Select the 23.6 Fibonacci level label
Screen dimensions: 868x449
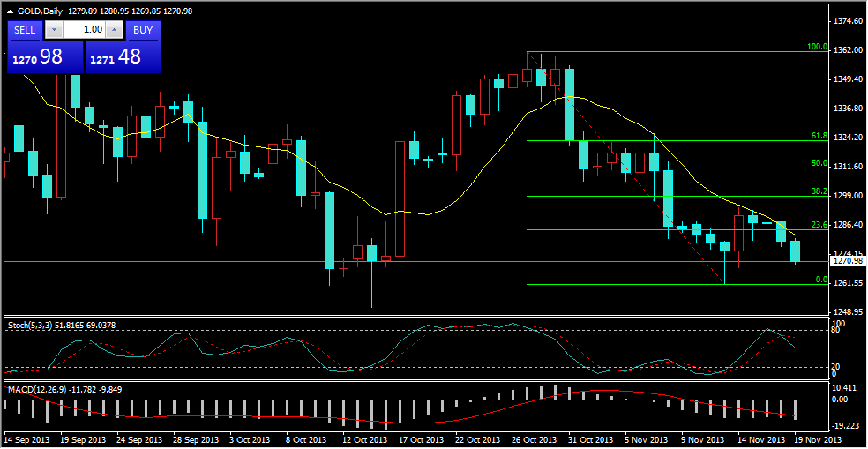(x=819, y=225)
